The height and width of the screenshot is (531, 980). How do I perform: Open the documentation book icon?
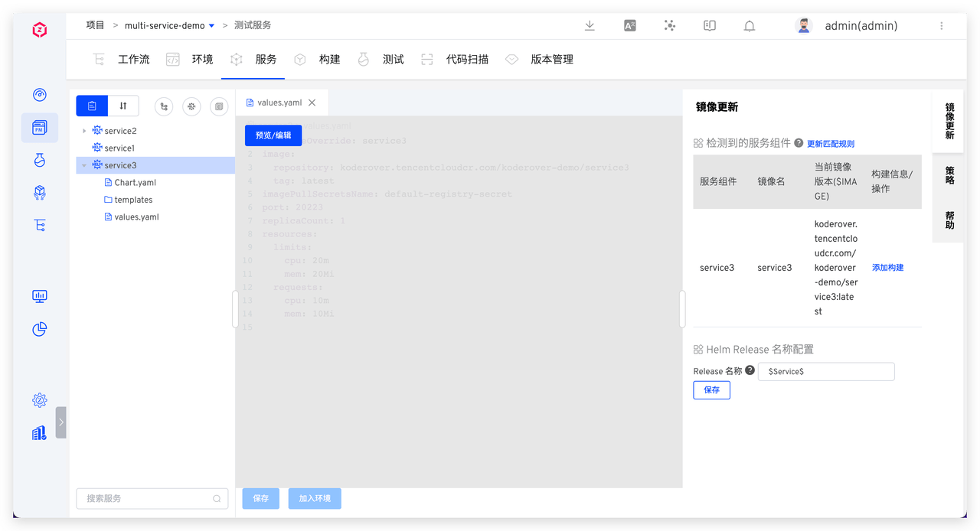[710, 25]
